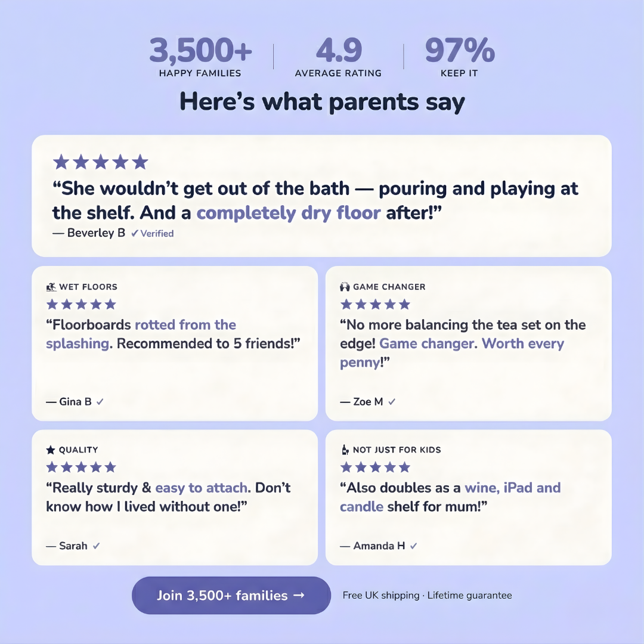644x644 pixels.
Task: Click the Quality star icon
Action: [51, 450]
